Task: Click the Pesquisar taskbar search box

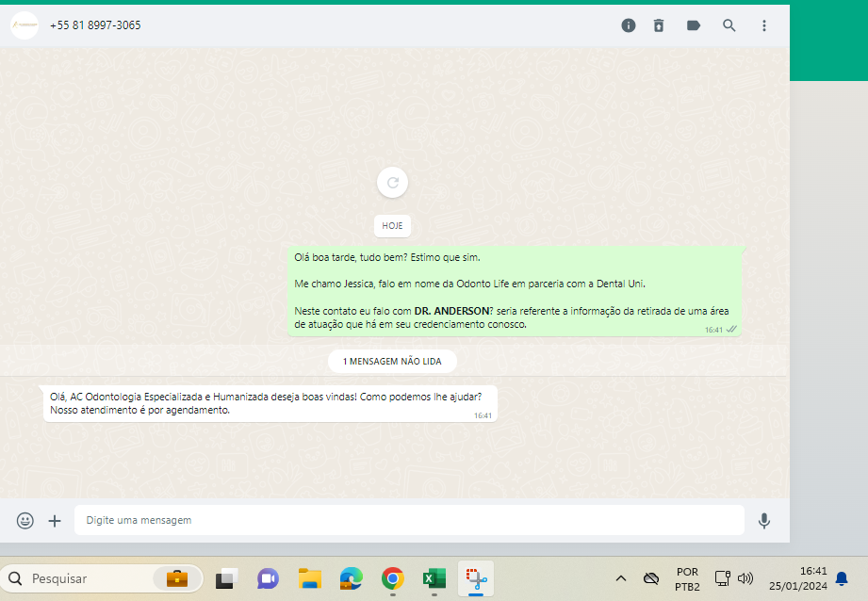Action: point(102,579)
